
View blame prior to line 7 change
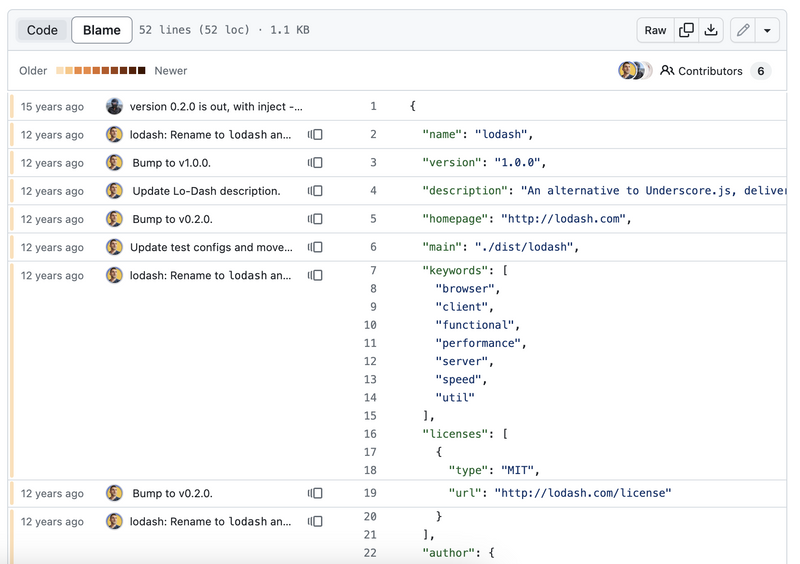(x=315, y=276)
